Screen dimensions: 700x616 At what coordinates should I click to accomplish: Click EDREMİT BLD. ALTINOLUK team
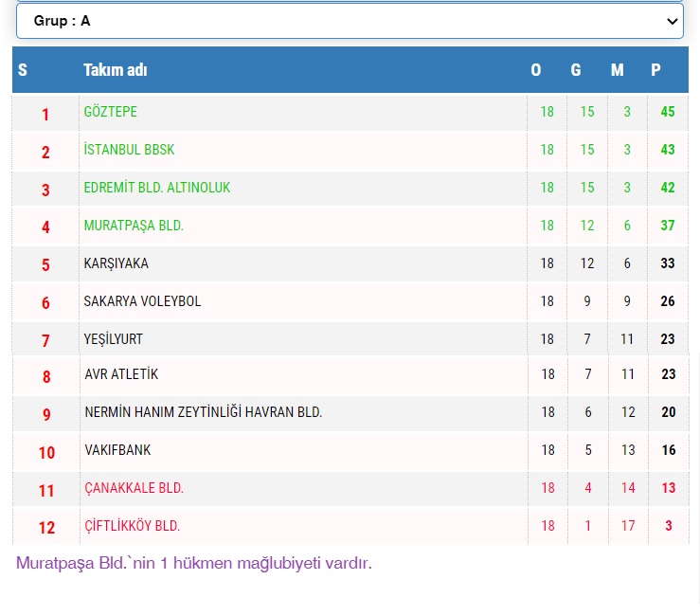pos(157,188)
